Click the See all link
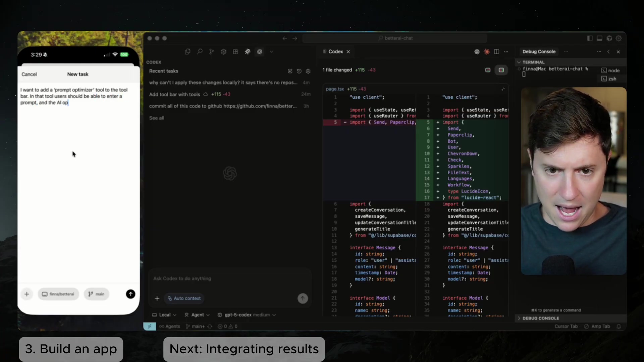The image size is (644, 362). [x=157, y=118]
